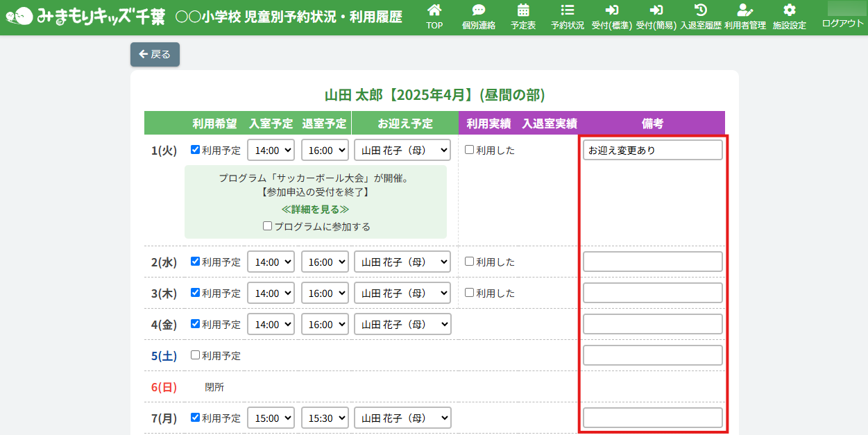Open 個別連絡 chat bubble icon

(478, 10)
